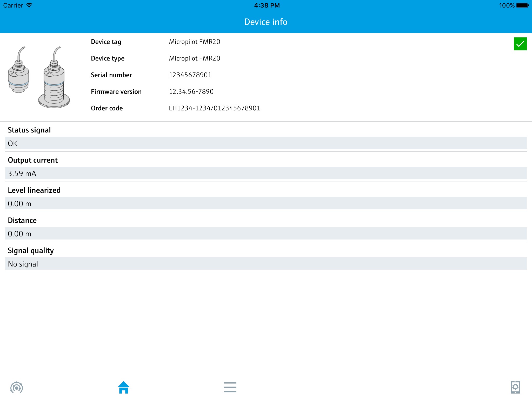Open the device connection radar tab

[x=17, y=388]
